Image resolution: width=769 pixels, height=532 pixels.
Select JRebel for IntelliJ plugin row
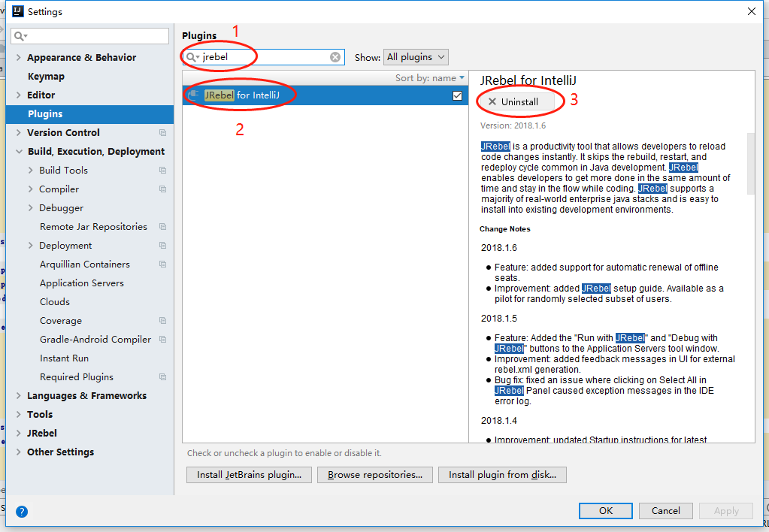(x=325, y=95)
